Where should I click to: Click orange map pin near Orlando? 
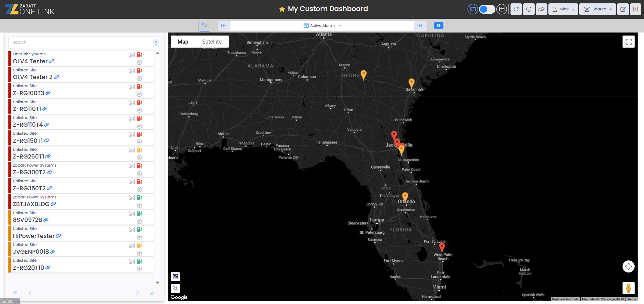click(x=405, y=197)
